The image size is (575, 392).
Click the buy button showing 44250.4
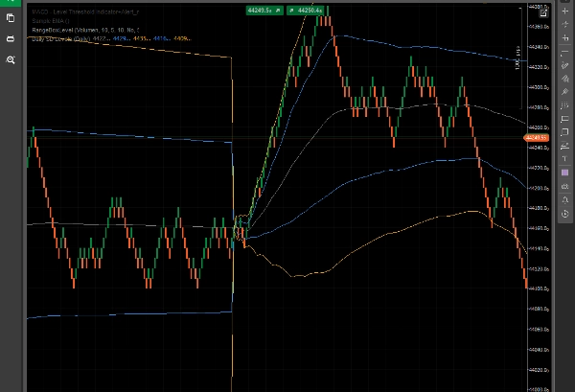coord(305,11)
